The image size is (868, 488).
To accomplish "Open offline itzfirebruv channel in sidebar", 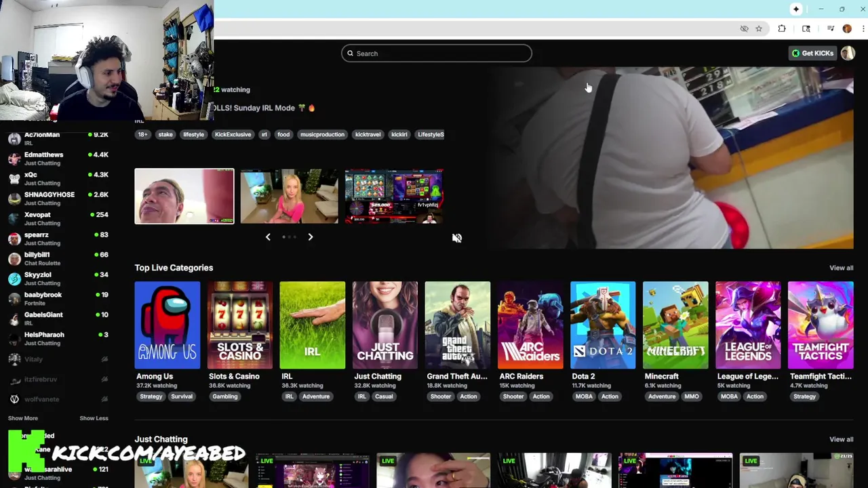I will point(58,380).
